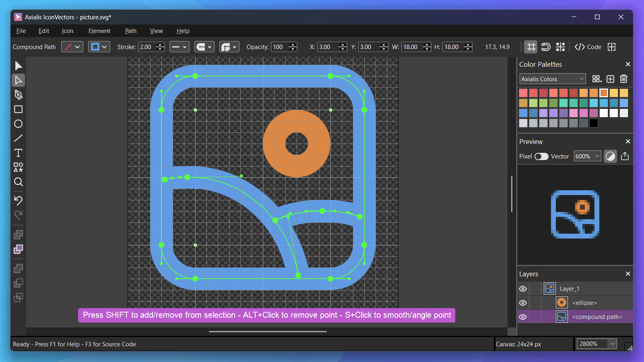This screenshot has width=644, height=362.
Task: Click the H height field
Action: click(453, 47)
